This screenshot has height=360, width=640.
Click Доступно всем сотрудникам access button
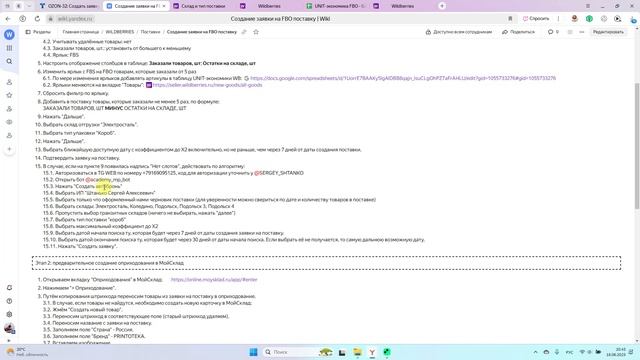[x=459, y=32]
